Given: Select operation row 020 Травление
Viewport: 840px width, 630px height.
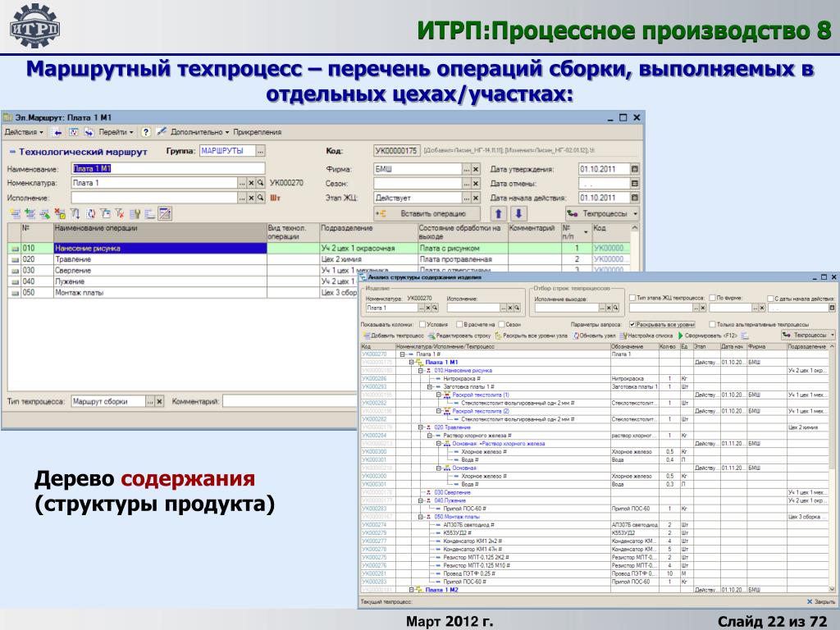Looking at the screenshot, I should tap(319, 259).
